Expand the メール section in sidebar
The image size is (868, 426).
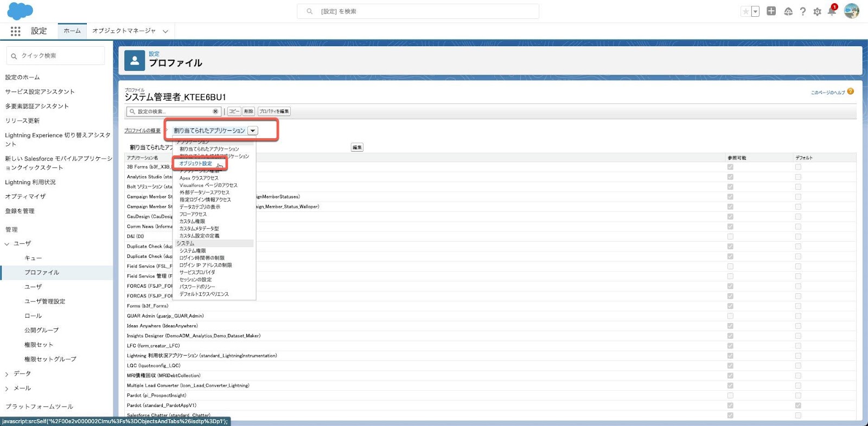(7, 389)
